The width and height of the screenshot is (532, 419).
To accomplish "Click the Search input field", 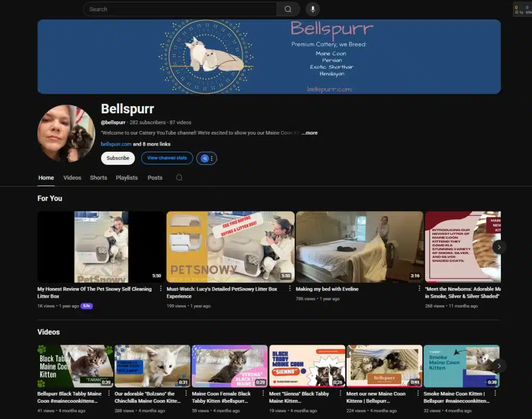I will 180,9.
